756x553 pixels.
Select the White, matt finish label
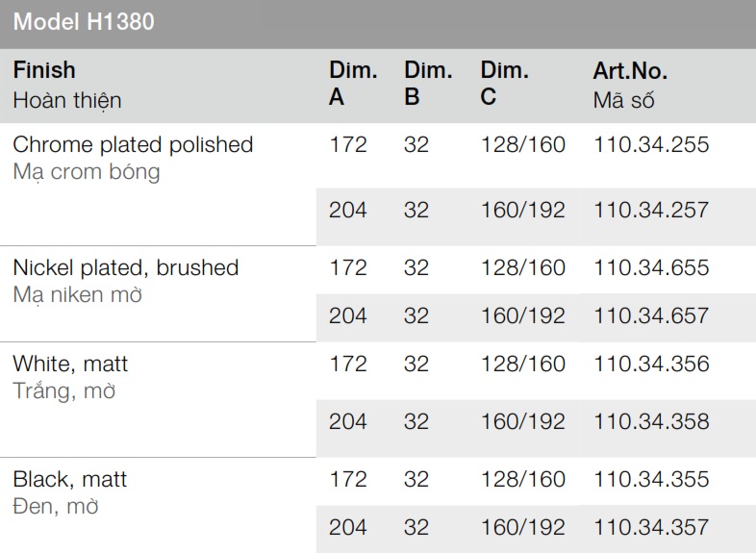click(x=70, y=364)
